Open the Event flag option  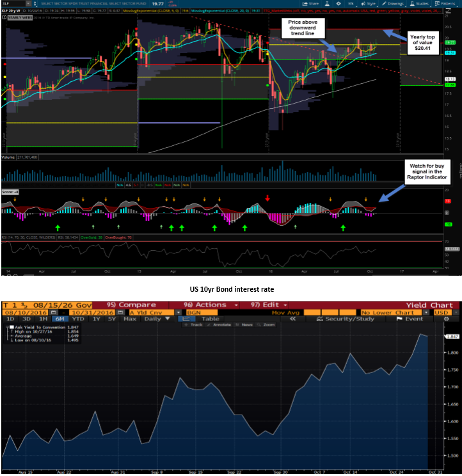click(x=413, y=318)
